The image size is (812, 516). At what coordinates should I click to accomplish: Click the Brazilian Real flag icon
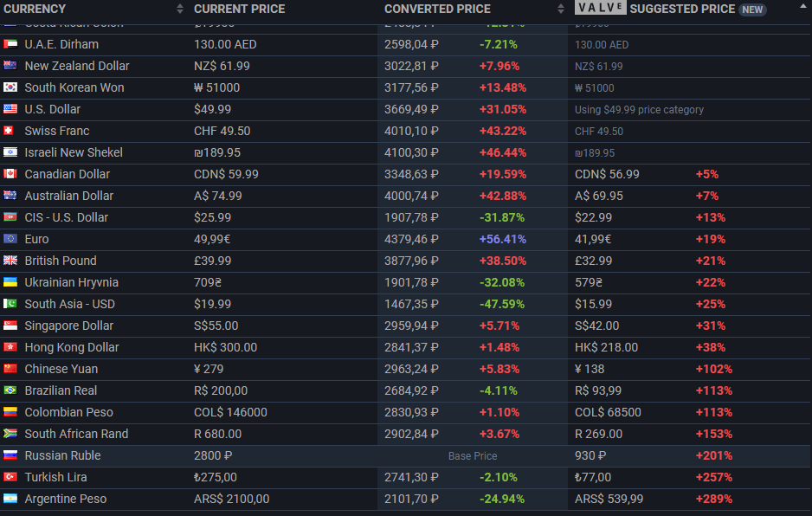pyautogui.click(x=10, y=390)
